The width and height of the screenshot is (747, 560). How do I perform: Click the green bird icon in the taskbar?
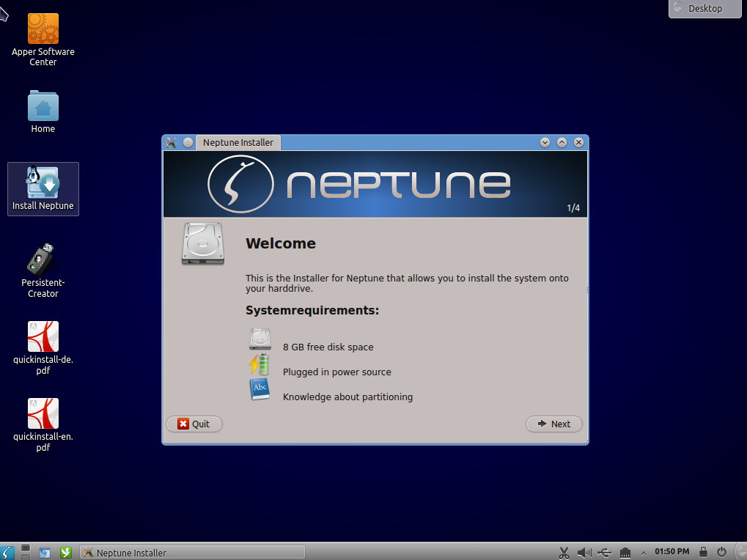pos(66,553)
